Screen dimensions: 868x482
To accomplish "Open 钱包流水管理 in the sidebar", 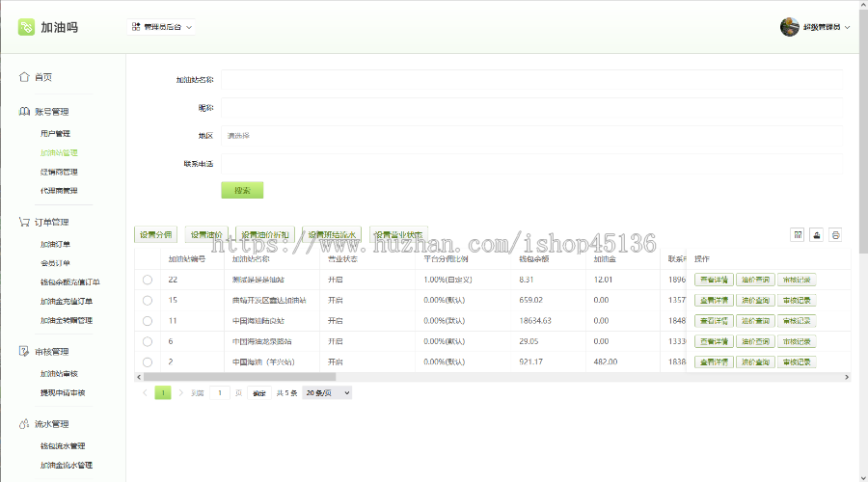I will pyautogui.click(x=63, y=445).
